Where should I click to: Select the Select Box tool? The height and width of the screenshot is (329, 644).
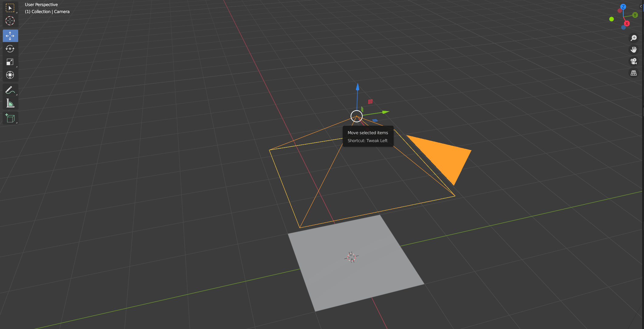pos(10,8)
